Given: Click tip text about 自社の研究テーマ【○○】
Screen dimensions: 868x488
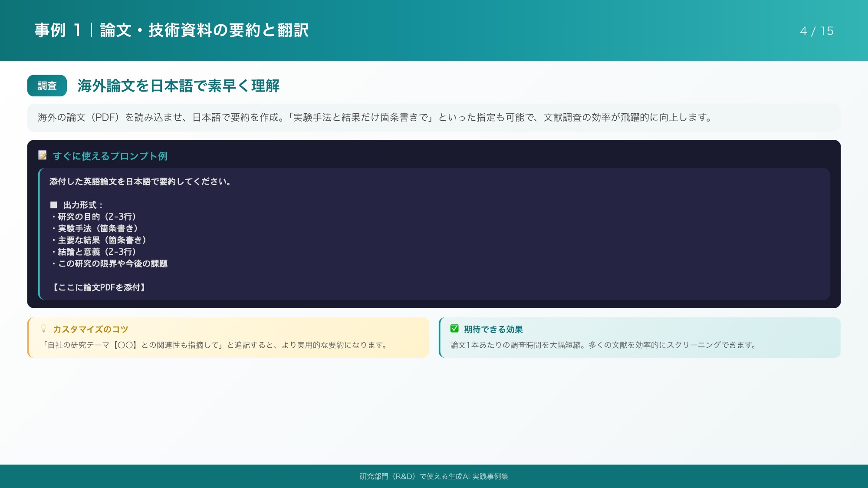Looking at the screenshot, I should [x=214, y=345].
